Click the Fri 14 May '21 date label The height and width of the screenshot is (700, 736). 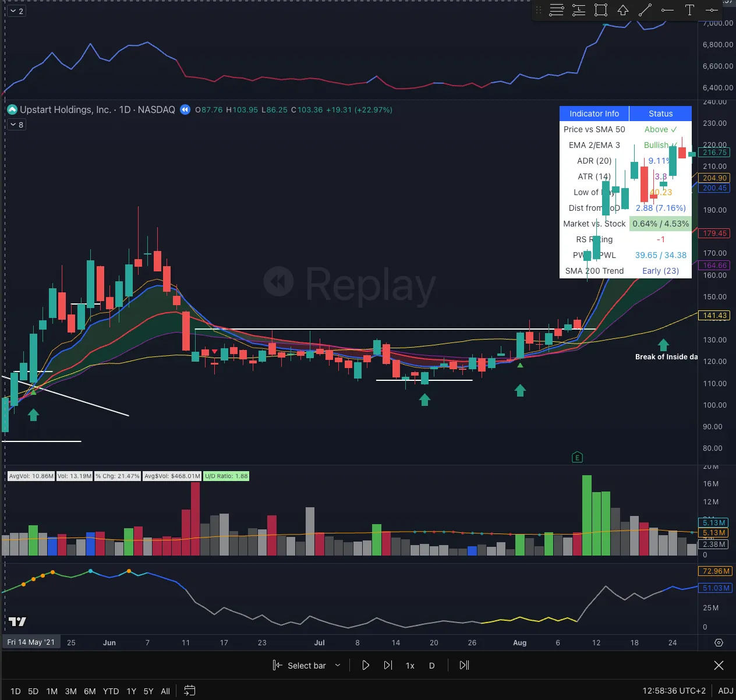[31, 642]
